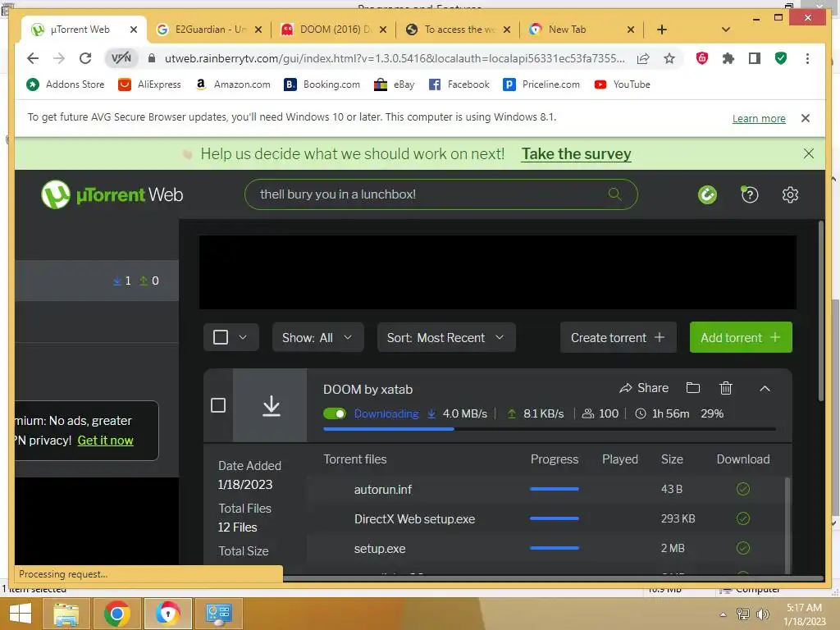Screen dimensions: 840x630
Task: Click Add torrent button
Action: click(741, 337)
